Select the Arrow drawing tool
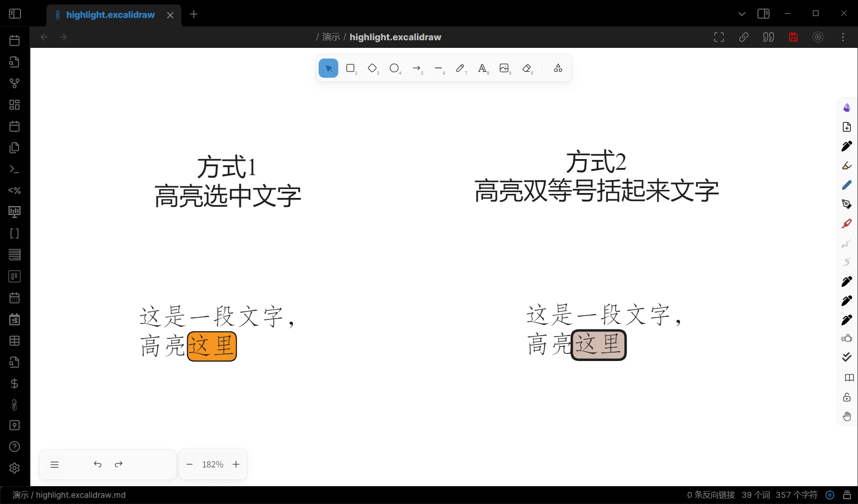The image size is (858, 504). 416,68
